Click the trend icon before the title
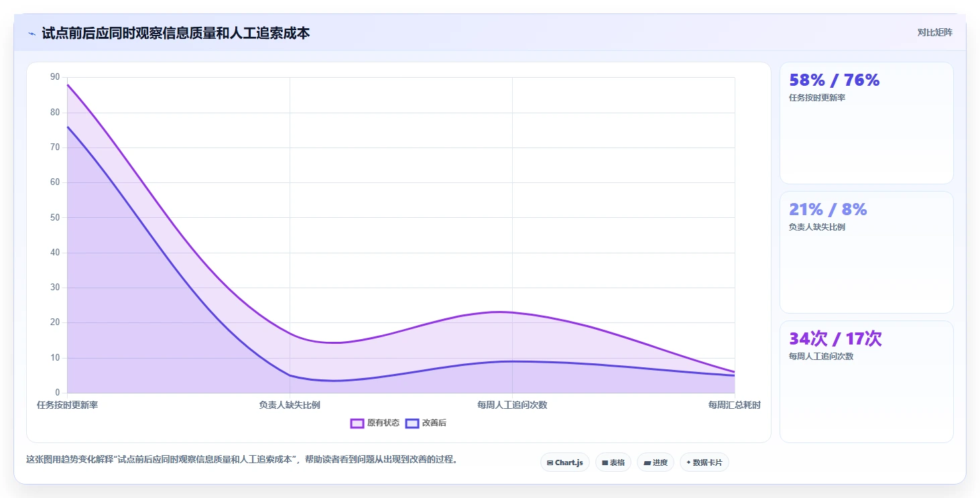The image size is (980, 498). (32, 34)
